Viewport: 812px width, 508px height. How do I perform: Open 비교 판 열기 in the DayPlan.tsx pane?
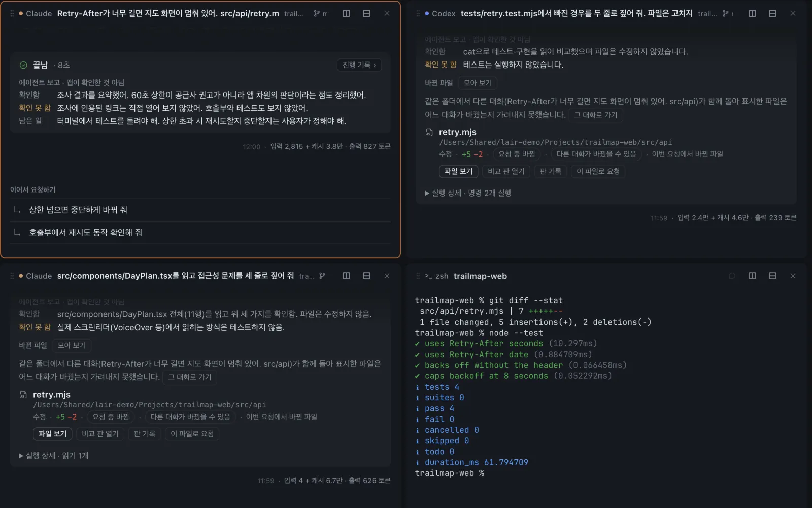[100, 434]
